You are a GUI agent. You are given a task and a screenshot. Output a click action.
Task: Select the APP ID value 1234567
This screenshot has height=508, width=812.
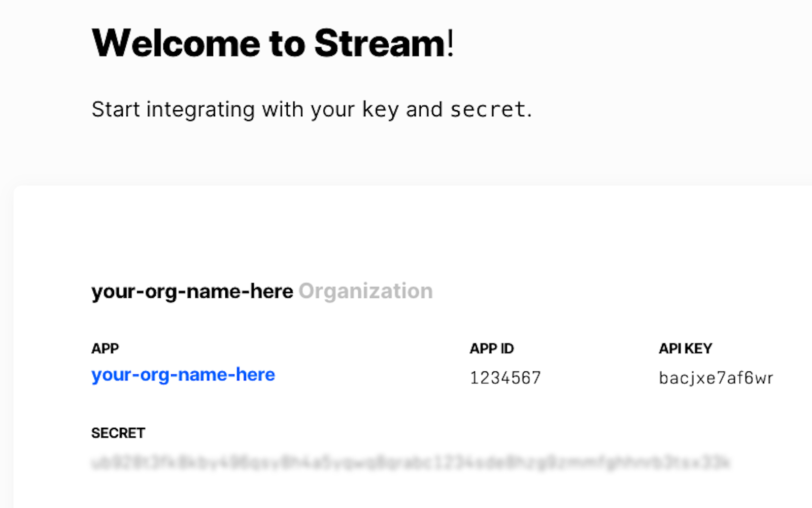click(505, 377)
